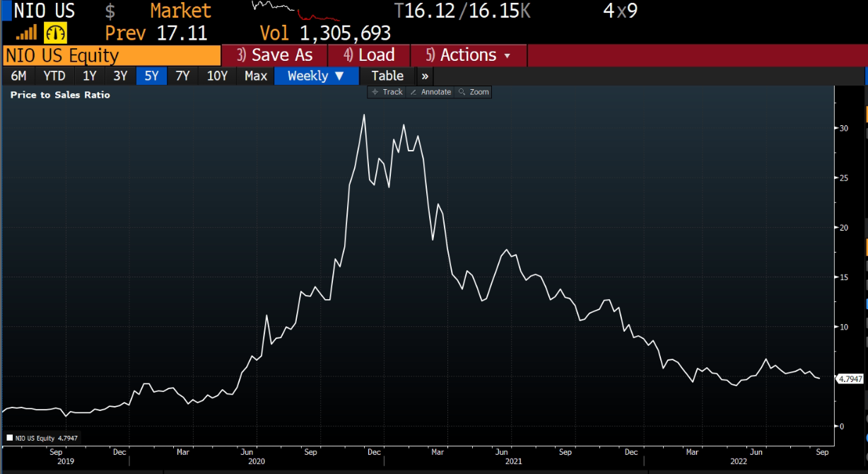Click the white legend swatch for NIO

click(x=9, y=439)
